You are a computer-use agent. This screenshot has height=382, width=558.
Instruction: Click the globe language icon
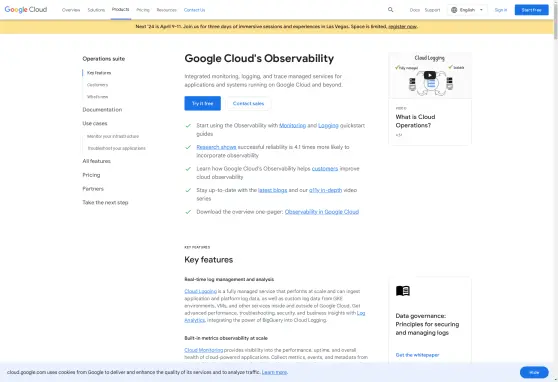[454, 10]
